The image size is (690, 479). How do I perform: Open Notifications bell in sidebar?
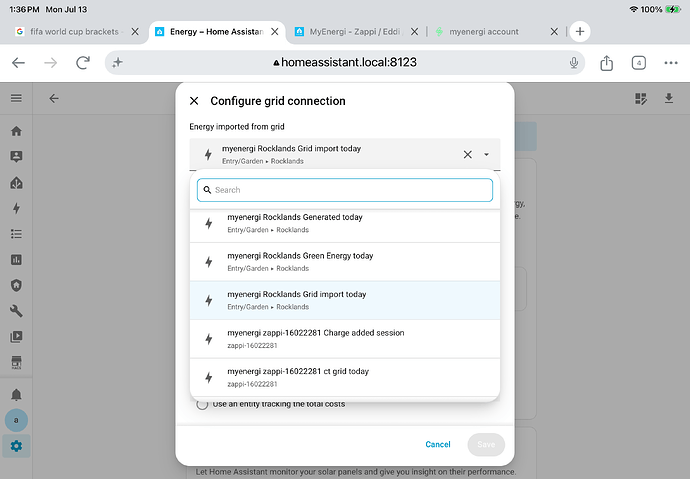click(16, 395)
